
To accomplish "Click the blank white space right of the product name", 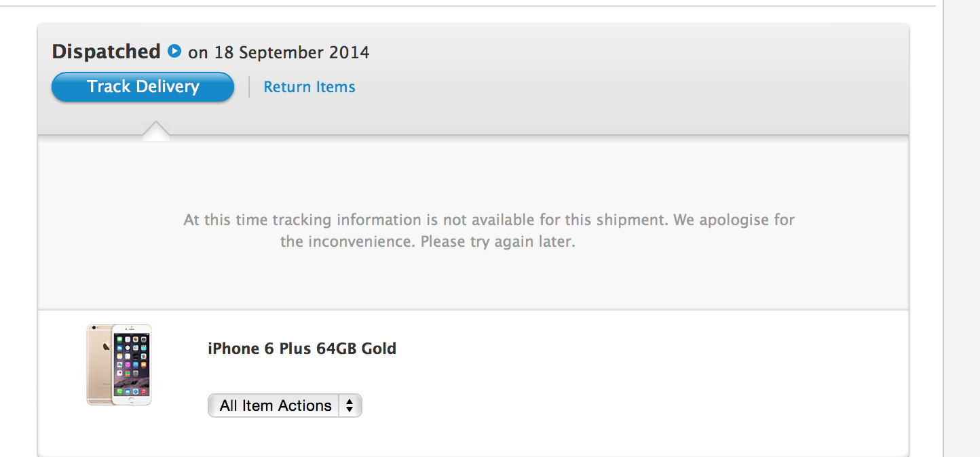I will (611, 349).
